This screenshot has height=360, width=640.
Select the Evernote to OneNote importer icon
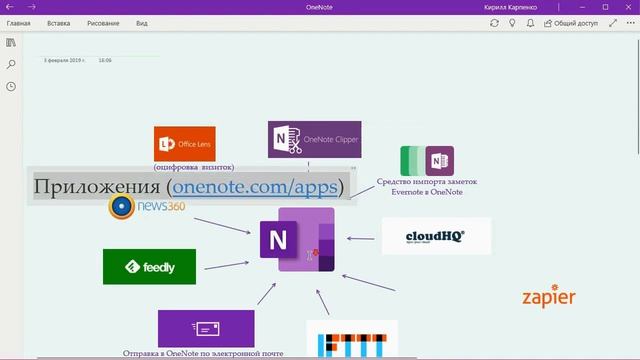pos(427,161)
